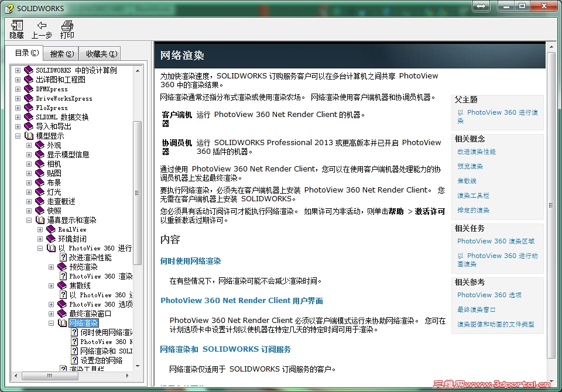Select the 设置您的网络 tree item
This screenshot has width=562, height=392.
101,360
